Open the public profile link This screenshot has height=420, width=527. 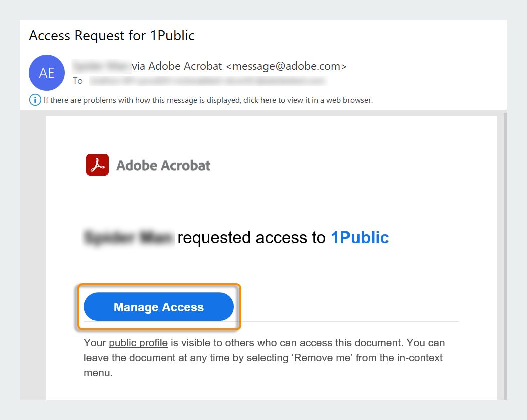pyautogui.click(x=138, y=343)
